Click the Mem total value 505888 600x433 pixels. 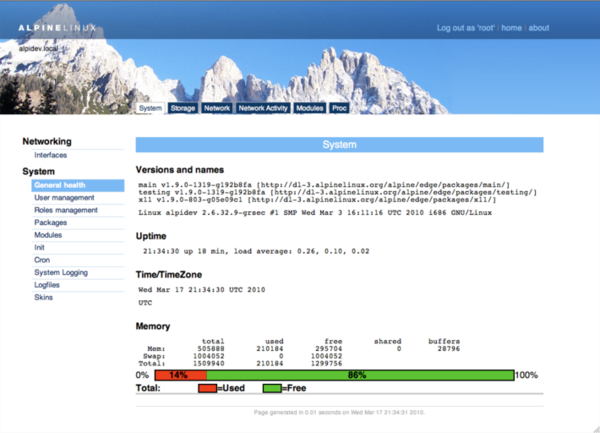click(x=211, y=349)
